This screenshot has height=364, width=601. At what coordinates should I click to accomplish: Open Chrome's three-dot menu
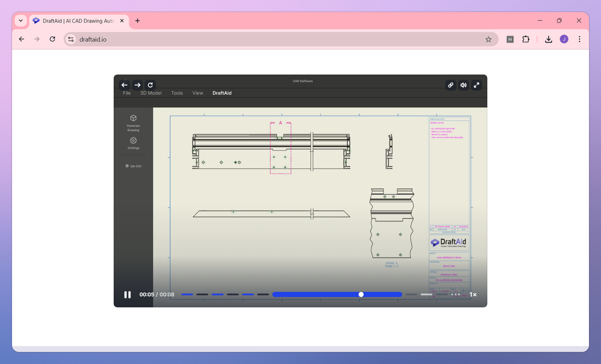coord(579,39)
